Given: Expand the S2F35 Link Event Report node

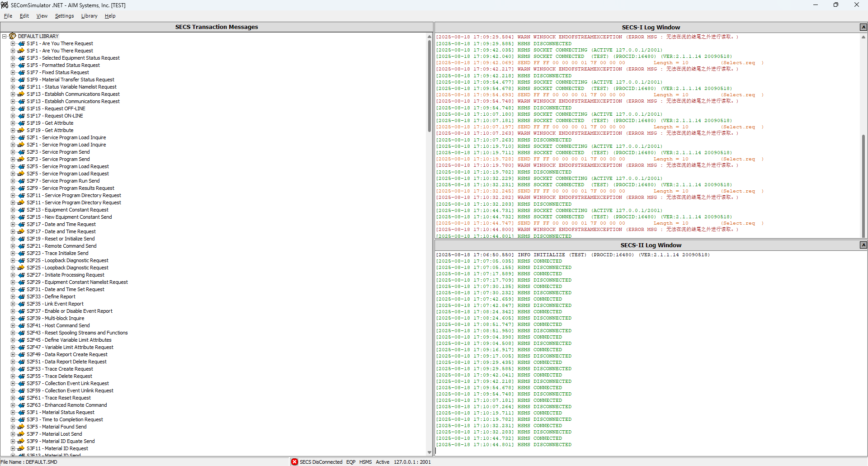Looking at the screenshot, I should [13, 304].
